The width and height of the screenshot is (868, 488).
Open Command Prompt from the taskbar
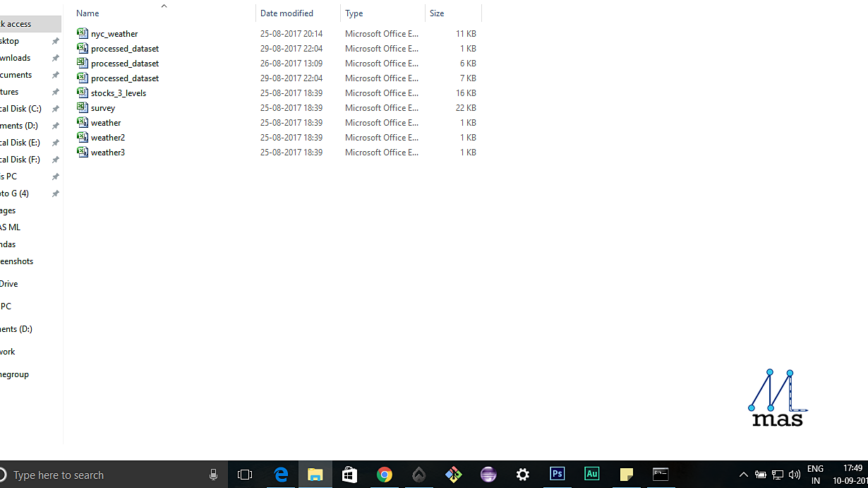(661, 474)
